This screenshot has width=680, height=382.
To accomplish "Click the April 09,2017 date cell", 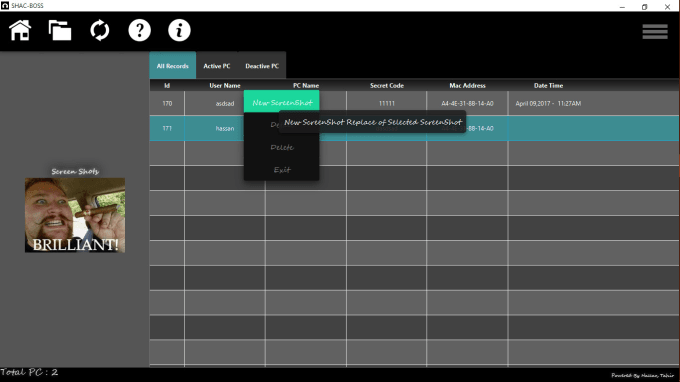I will [x=548, y=103].
